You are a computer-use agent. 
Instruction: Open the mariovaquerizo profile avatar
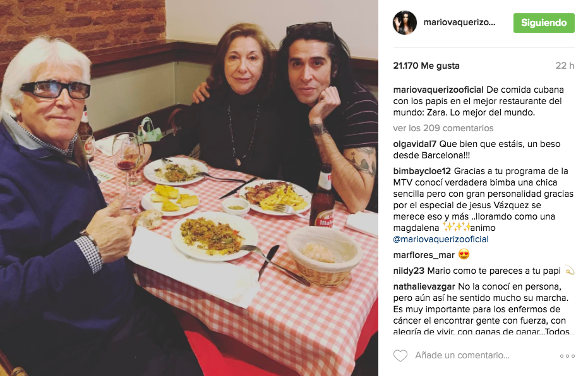point(405,23)
